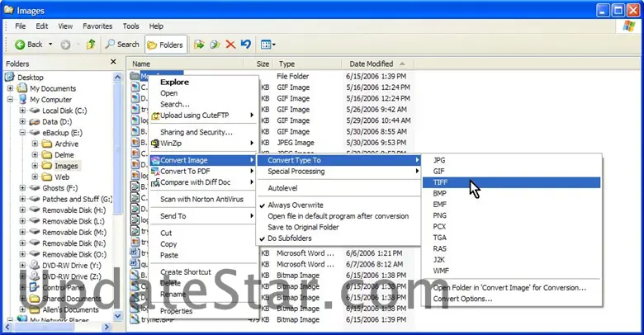
Task: Open the Favorites menu
Action: click(x=97, y=26)
